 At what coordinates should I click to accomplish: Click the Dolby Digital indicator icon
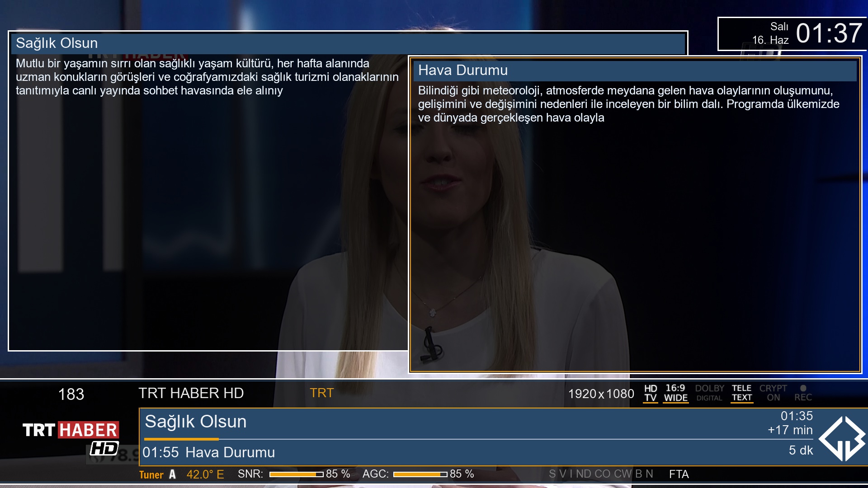coord(709,393)
